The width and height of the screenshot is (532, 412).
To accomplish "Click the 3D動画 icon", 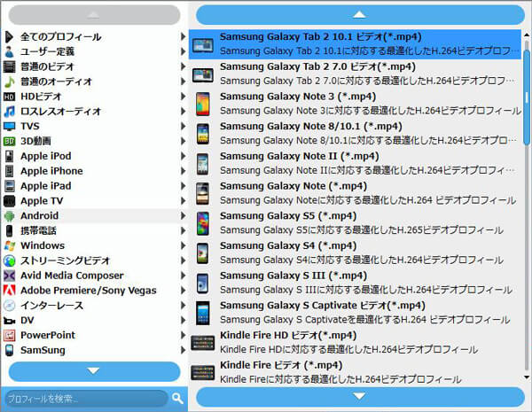I will point(9,142).
